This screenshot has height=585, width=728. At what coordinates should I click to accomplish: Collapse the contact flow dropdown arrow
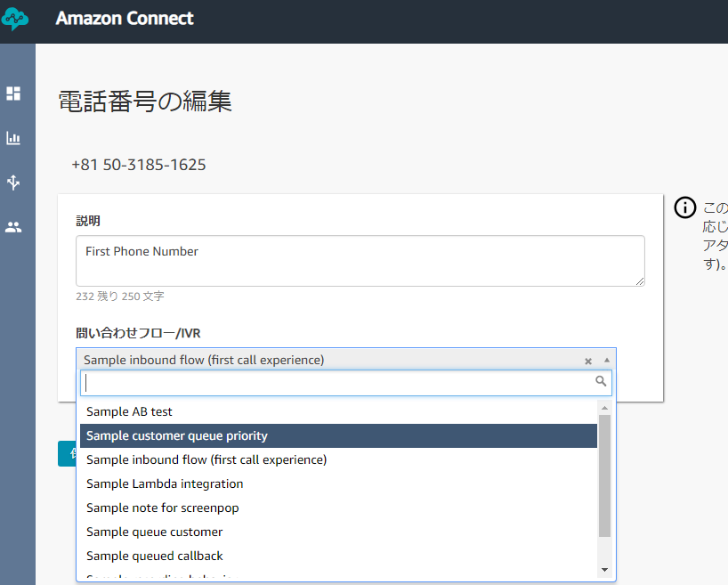[607, 360]
